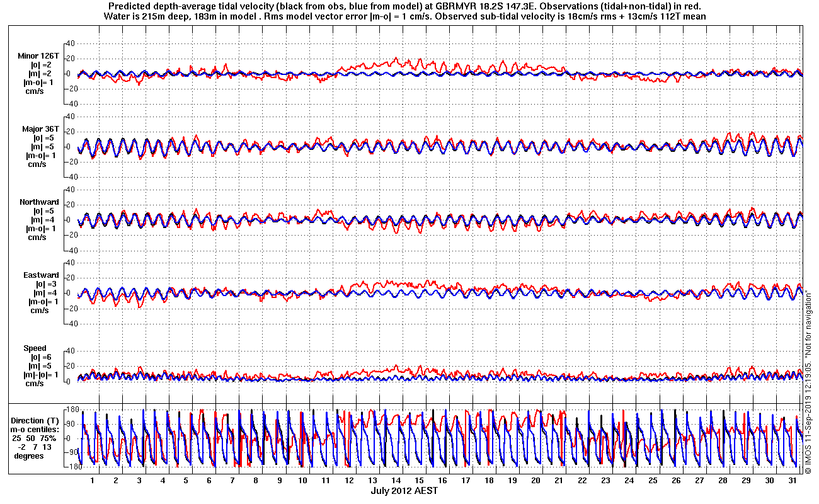Select the "Major 36T" panel label
This screenshot has width=819, height=504.
(40, 129)
